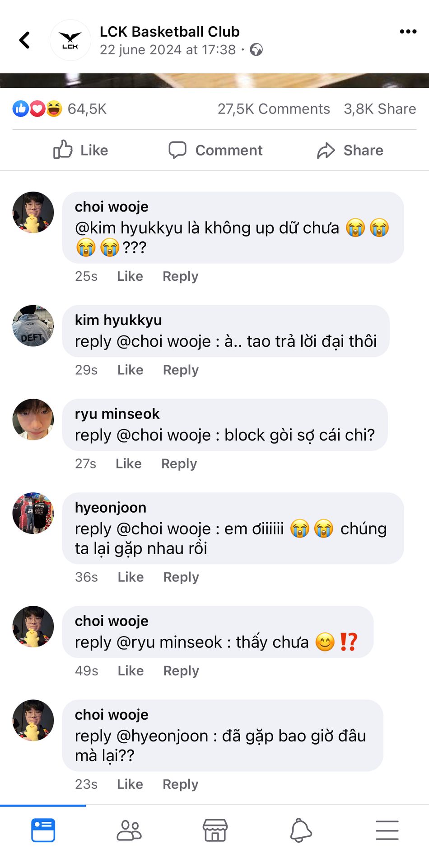The width and height of the screenshot is (429, 868).
Task: Open hyeonjoon's profile picture
Action: tap(33, 513)
